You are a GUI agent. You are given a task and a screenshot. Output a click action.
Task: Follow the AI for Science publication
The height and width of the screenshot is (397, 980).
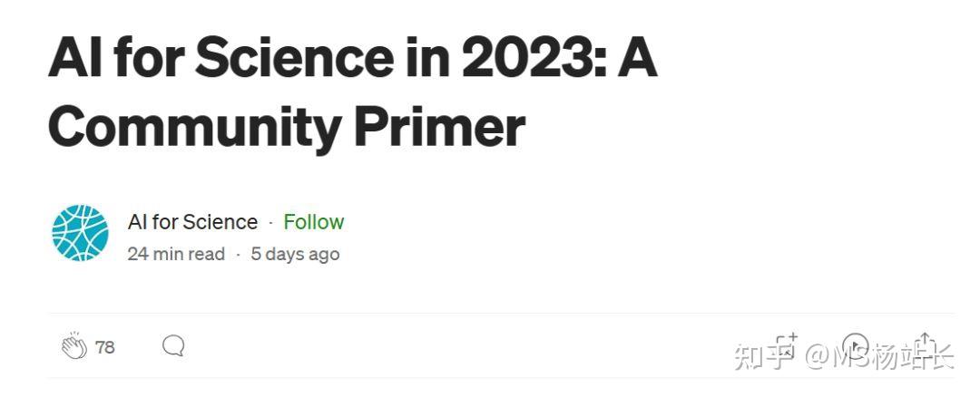click(313, 222)
